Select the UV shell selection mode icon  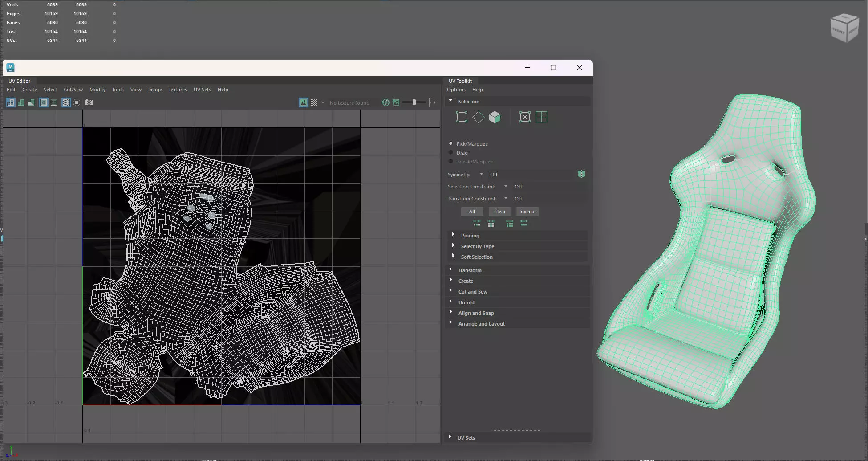pos(541,117)
